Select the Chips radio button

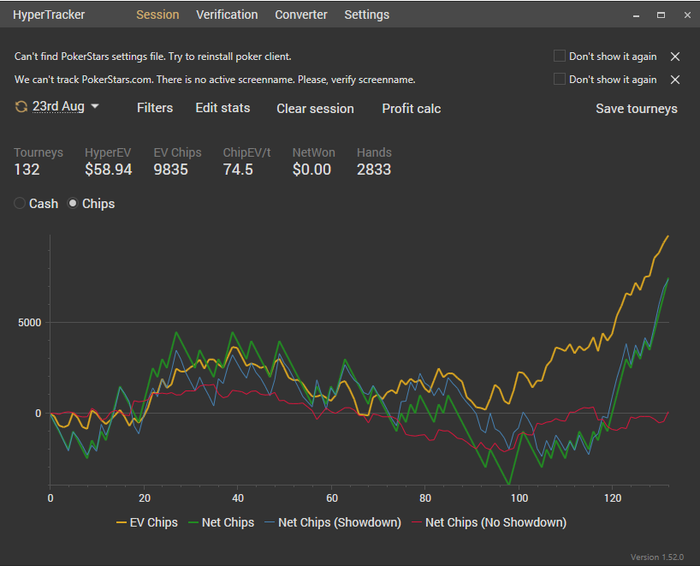pos(73,204)
